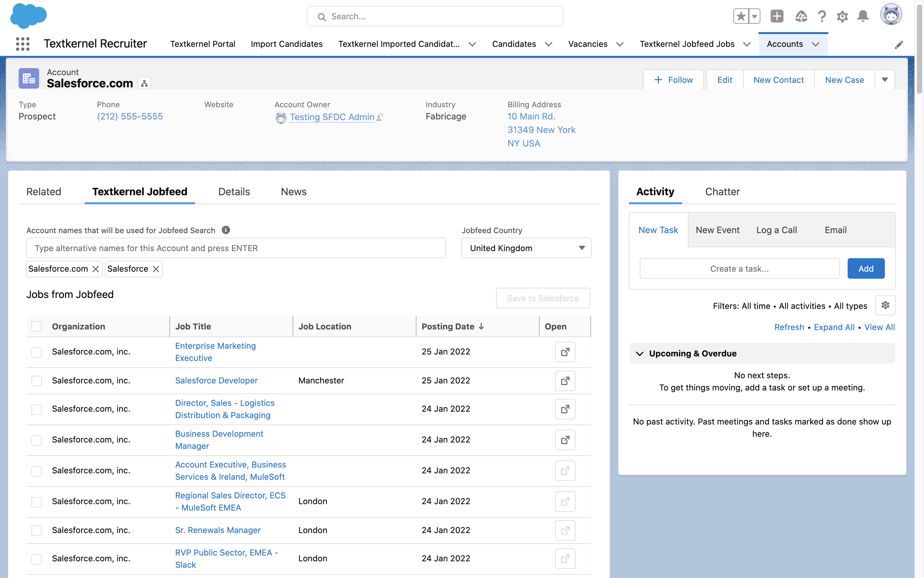Screen dimensions: 924x578
Task: Open the Favorites list dropdown arrow
Action: (755, 16)
